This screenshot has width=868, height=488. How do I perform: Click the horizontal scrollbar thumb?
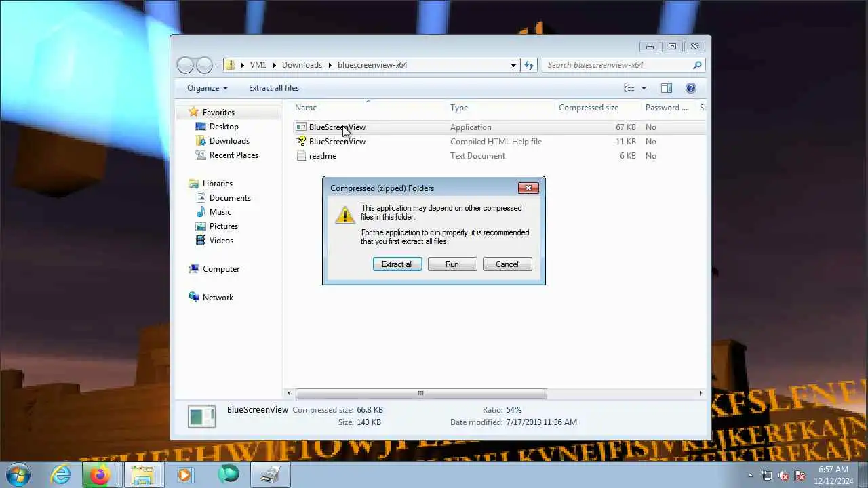[421, 393]
